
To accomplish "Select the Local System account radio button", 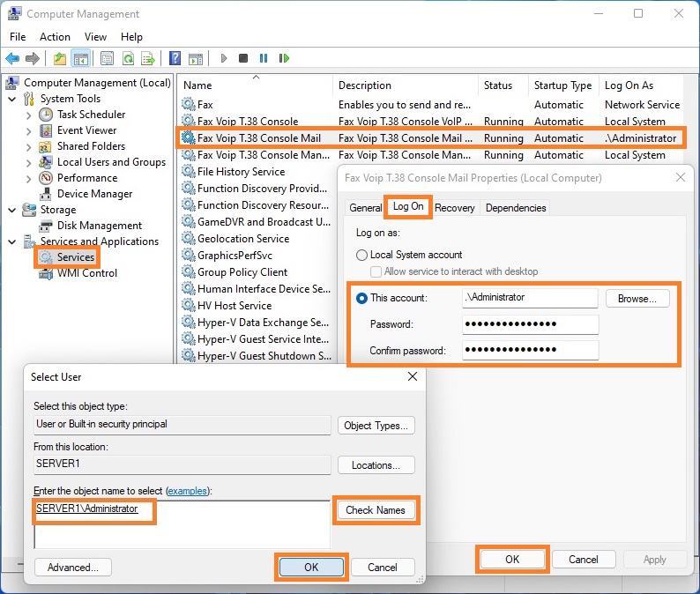I will pyautogui.click(x=361, y=255).
